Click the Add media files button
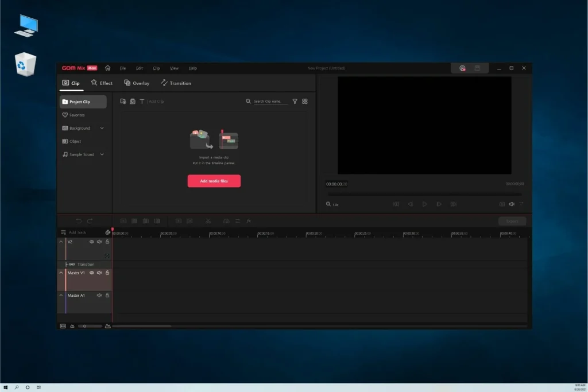588x392 pixels. click(214, 181)
